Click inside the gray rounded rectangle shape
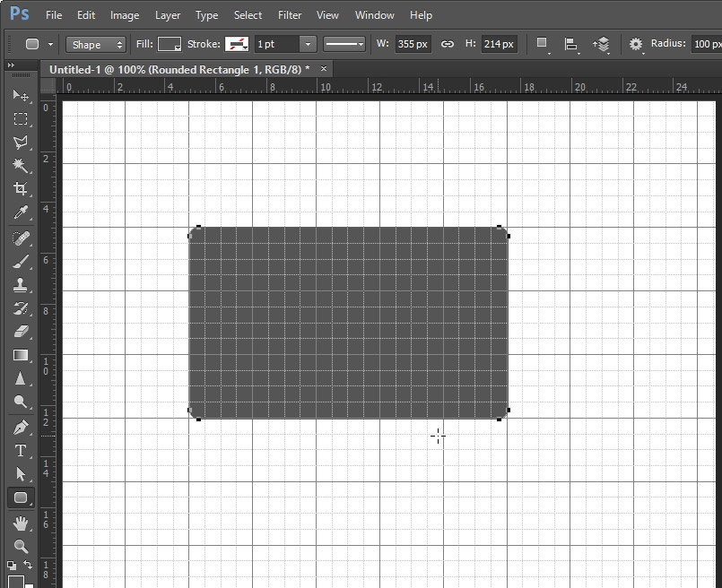This screenshot has height=588, width=722. point(349,323)
